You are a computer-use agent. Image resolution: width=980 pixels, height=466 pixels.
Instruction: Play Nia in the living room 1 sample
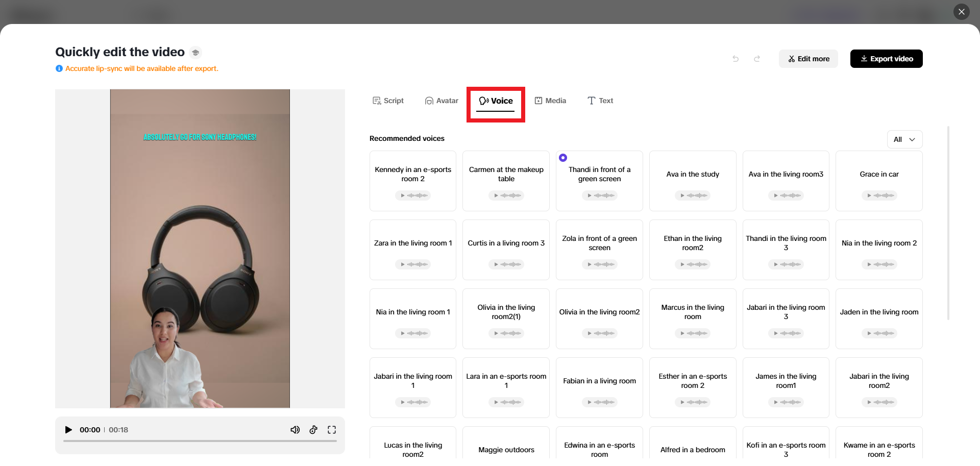click(x=413, y=333)
